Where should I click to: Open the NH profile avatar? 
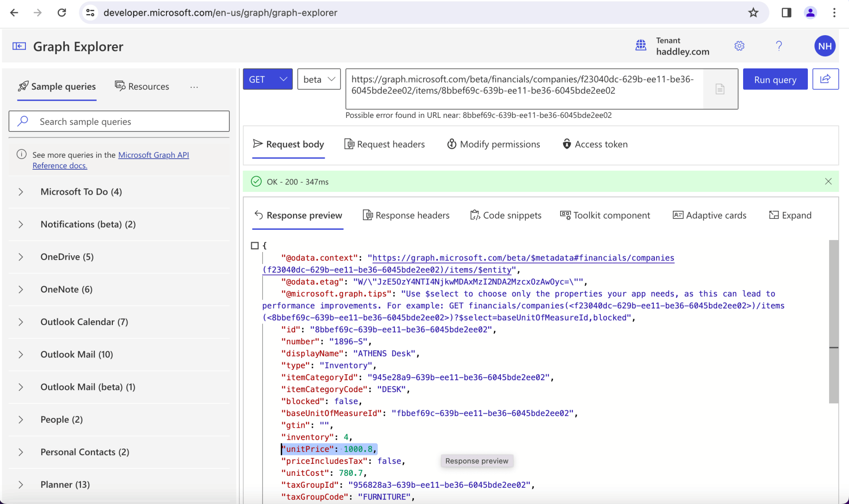point(824,46)
